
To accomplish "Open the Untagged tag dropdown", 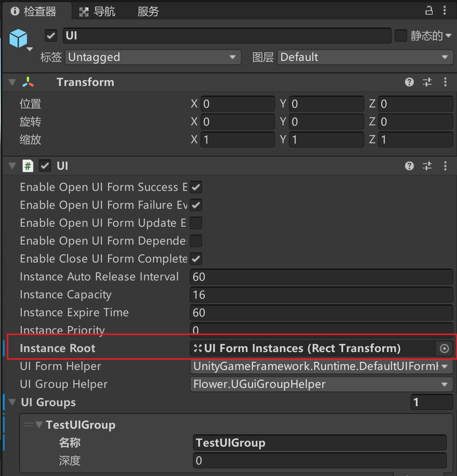I will pos(153,57).
